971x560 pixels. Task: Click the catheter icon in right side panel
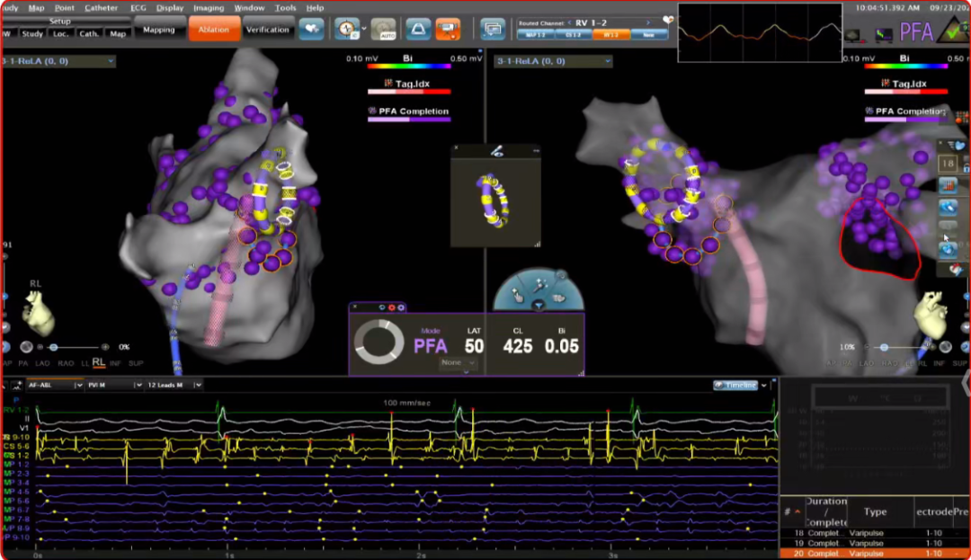(x=948, y=207)
